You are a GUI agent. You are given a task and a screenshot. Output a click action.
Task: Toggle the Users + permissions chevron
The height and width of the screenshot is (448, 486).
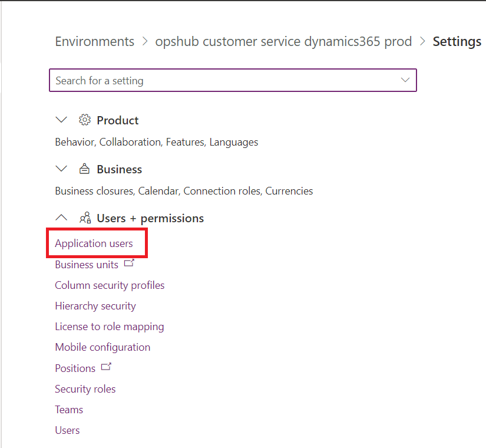61,218
